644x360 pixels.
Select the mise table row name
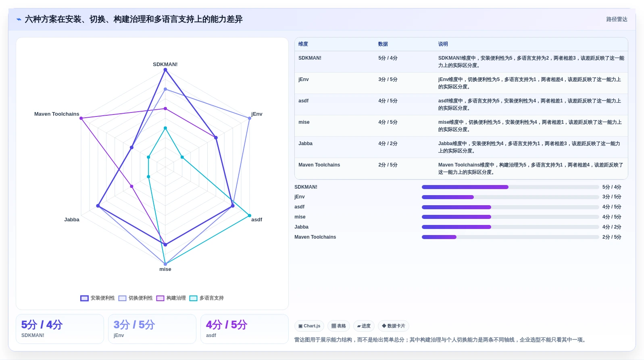(304, 122)
